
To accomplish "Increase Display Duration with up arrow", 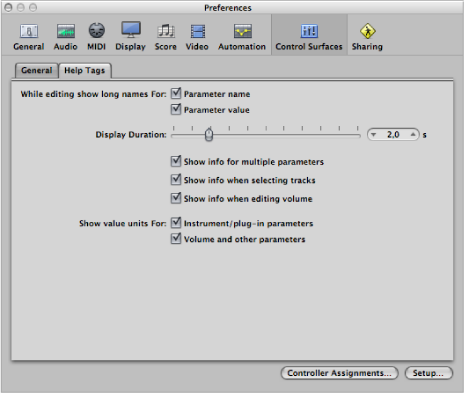I will tap(413, 135).
